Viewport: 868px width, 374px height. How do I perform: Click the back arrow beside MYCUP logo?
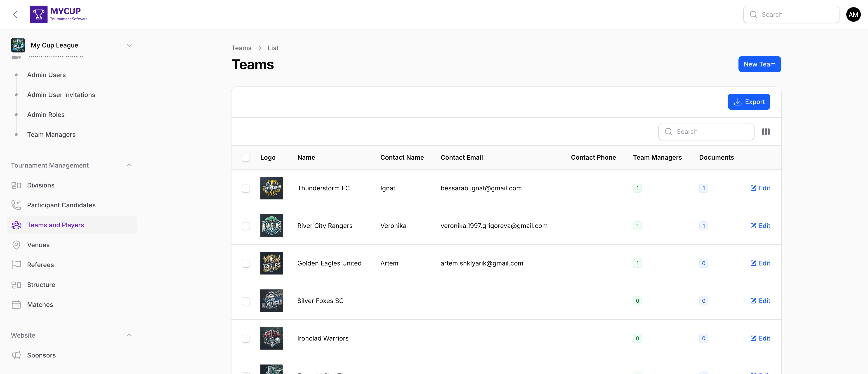[16, 14]
